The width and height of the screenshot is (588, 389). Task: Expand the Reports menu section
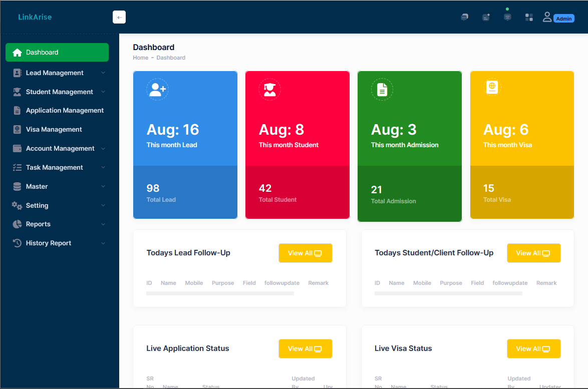(103, 224)
